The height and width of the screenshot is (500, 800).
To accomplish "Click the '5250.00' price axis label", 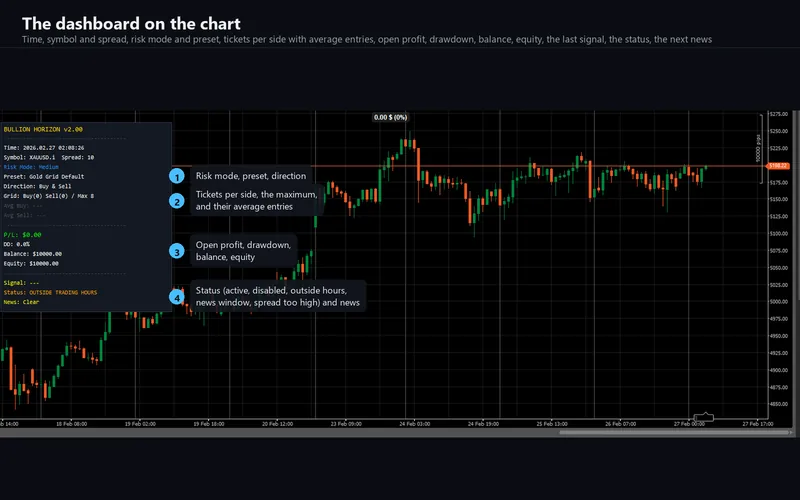I will tap(779, 131).
